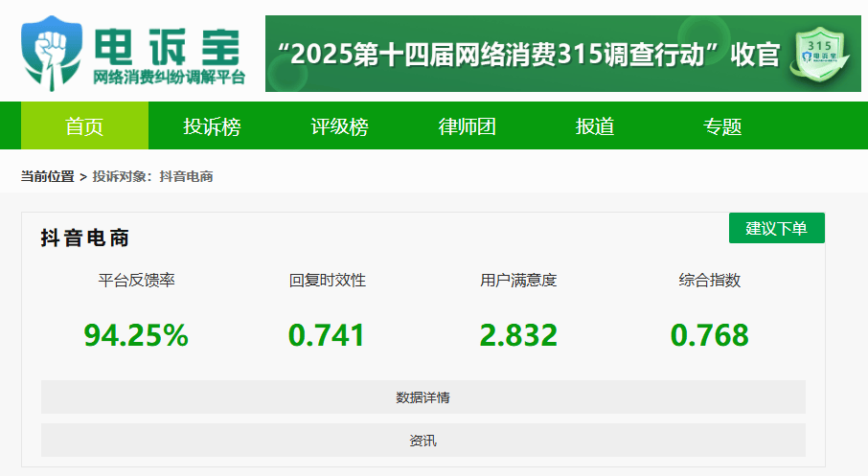Click the 94.25% 平台反馈率 value

(136, 335)
